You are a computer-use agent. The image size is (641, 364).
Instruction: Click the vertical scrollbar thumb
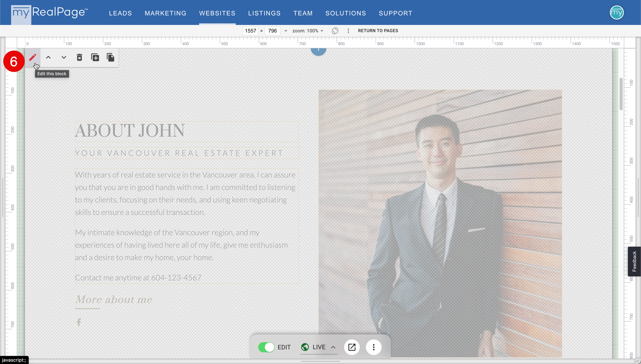(621, 94)
